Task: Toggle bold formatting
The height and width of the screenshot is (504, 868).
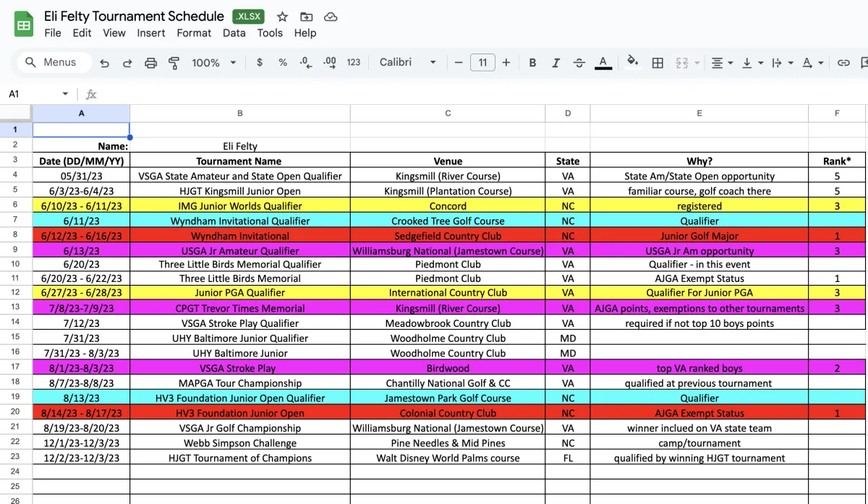Action: [532, 63]
